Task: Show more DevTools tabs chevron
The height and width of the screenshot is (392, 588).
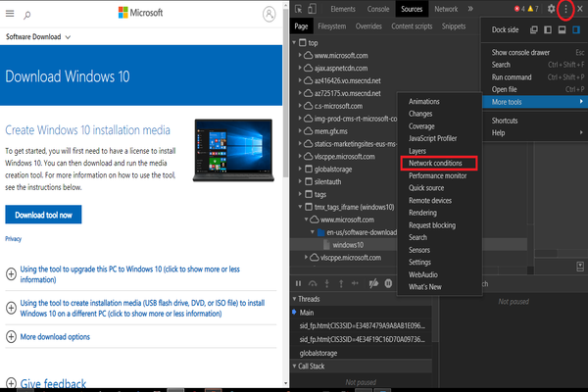Action: 470,9
